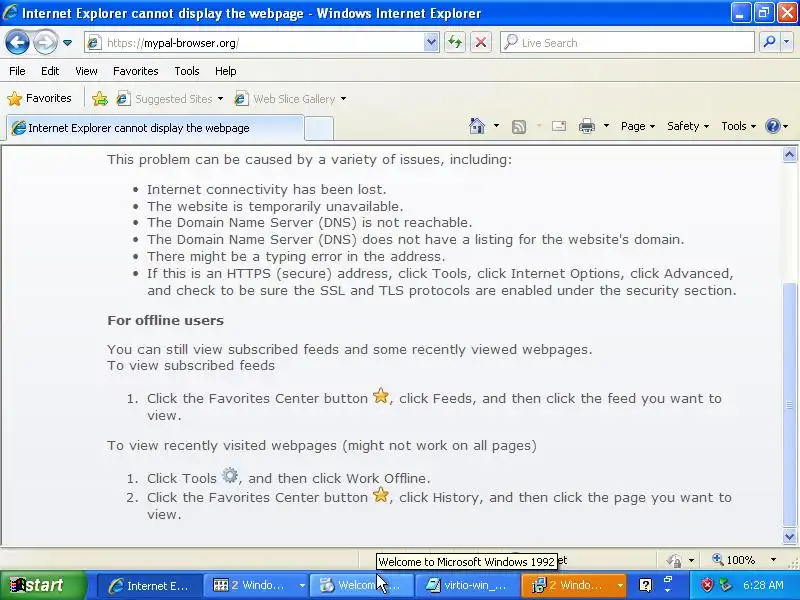
Task: Click the vertical scrollbar thumb
Action: click(790, 405)
